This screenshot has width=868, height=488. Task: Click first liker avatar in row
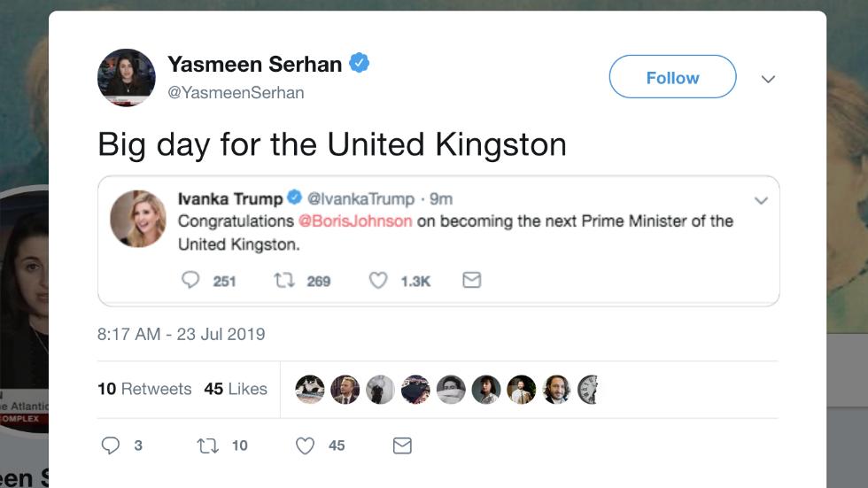[x=309, y=389]
